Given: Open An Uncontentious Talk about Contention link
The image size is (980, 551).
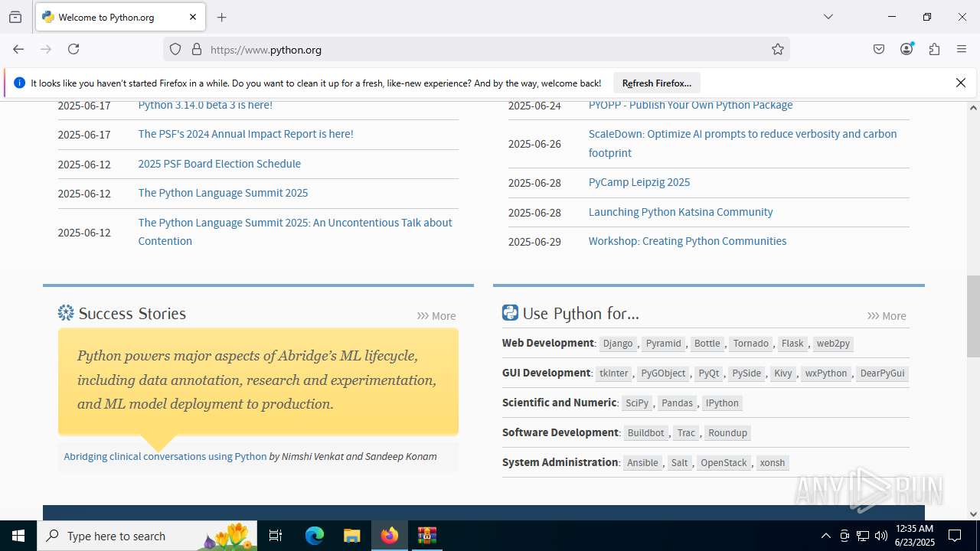Looking at the screenshot, I should tap(295, 232).
